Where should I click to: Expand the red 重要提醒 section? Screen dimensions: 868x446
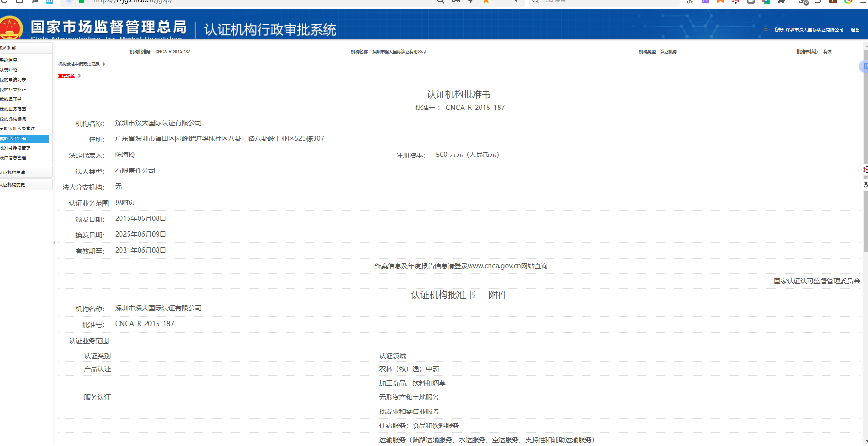tap(66, 76)
